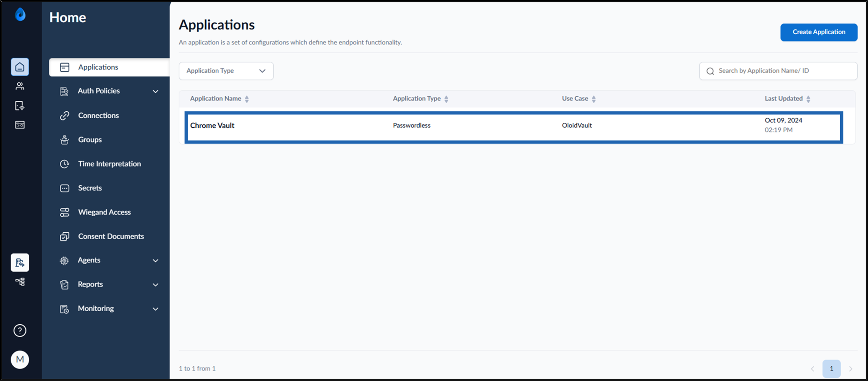Click the Groups icon
The height and width of the screenshot is (381, 868).
(64, 140)
